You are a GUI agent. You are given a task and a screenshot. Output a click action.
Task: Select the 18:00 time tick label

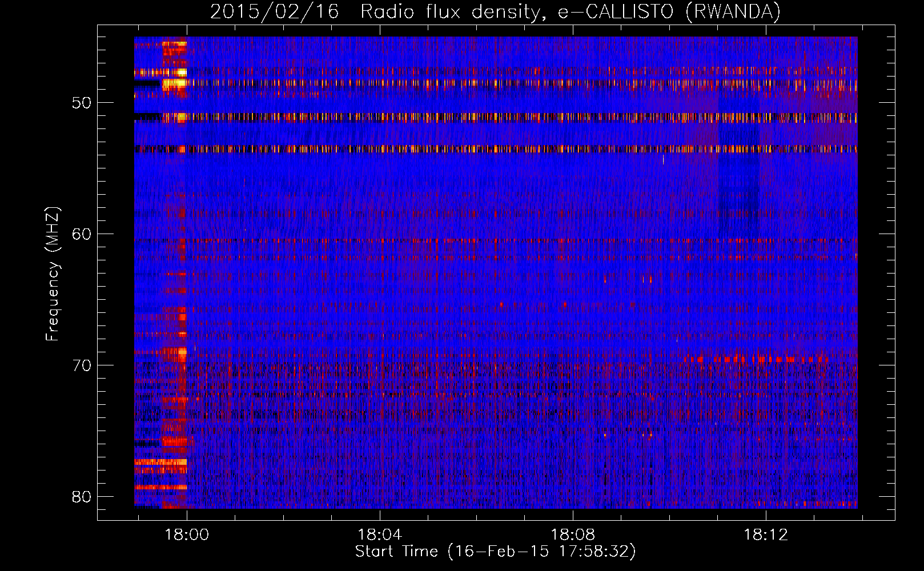[187, 534]
